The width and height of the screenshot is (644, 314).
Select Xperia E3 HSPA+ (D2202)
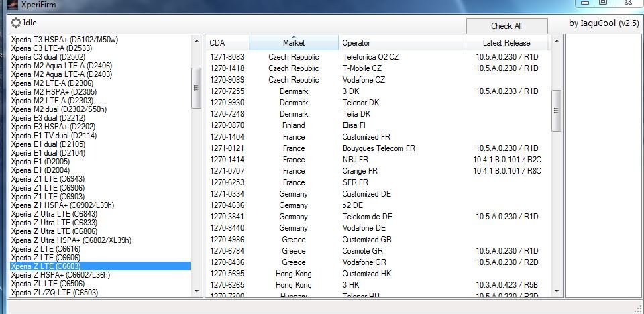(100, 127)
